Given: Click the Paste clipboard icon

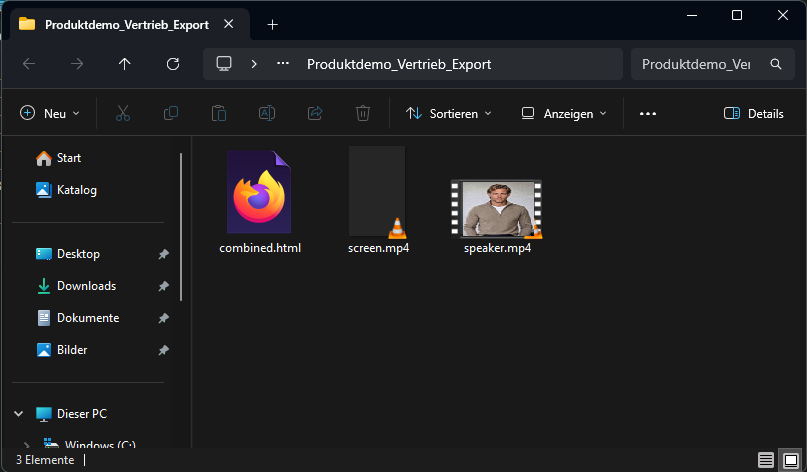Looking at the screenshot, I should [219, 113].
